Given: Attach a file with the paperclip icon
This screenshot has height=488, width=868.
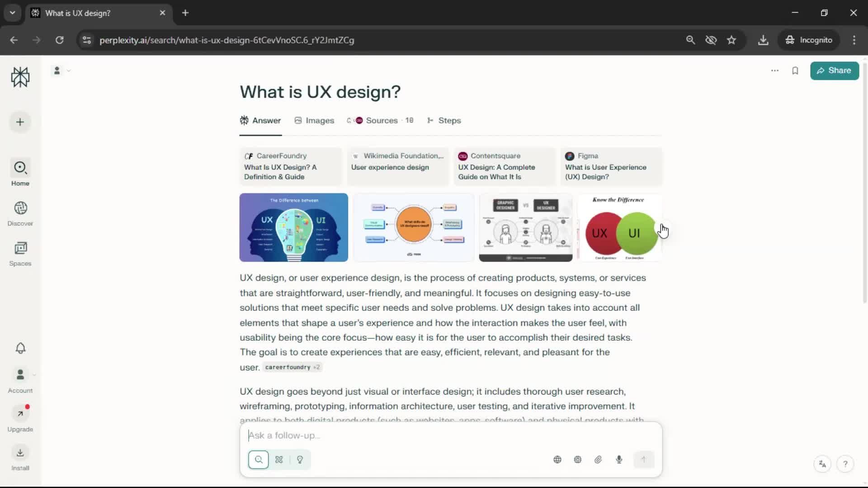Looking at the screenshot, I should pyautogui.click(x=598, y=460).
